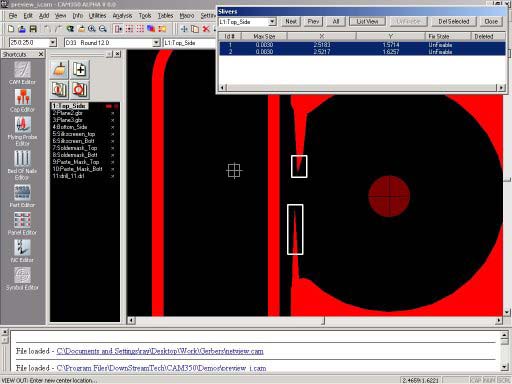Viewport: 512px width, 384px height.
Task: Open the Analysis menu
Action: [122, 16]
